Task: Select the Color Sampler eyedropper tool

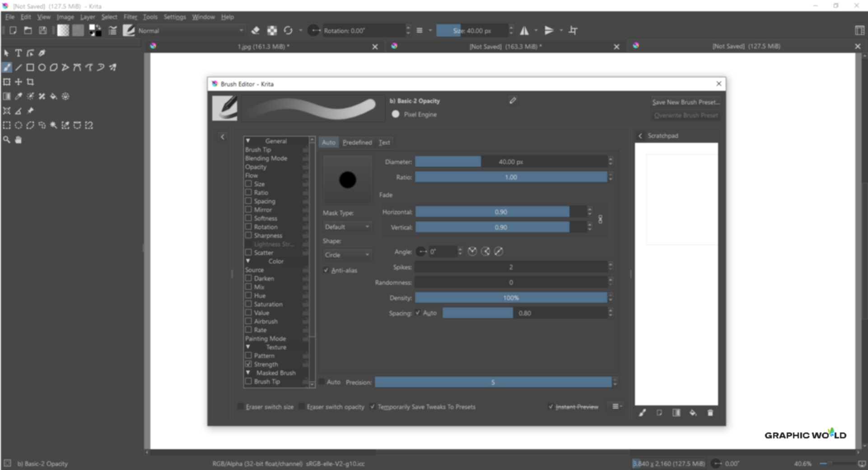Action: point(19,97)
